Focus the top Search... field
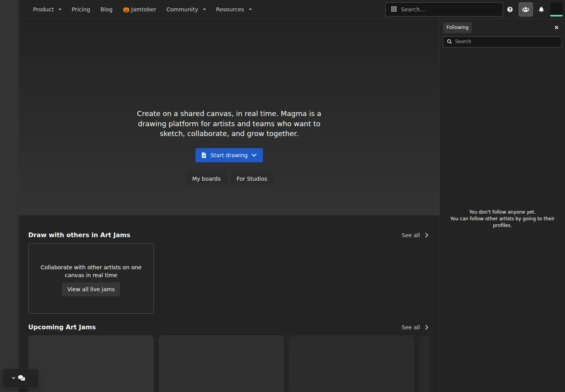This screenshot has height=392, width=565. (x=444, y=9)
